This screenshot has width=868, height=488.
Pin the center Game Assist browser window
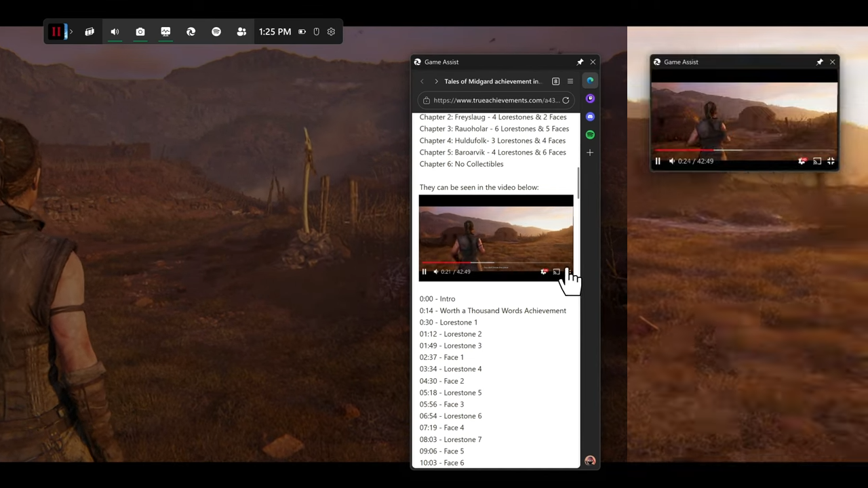pos(580,62)
